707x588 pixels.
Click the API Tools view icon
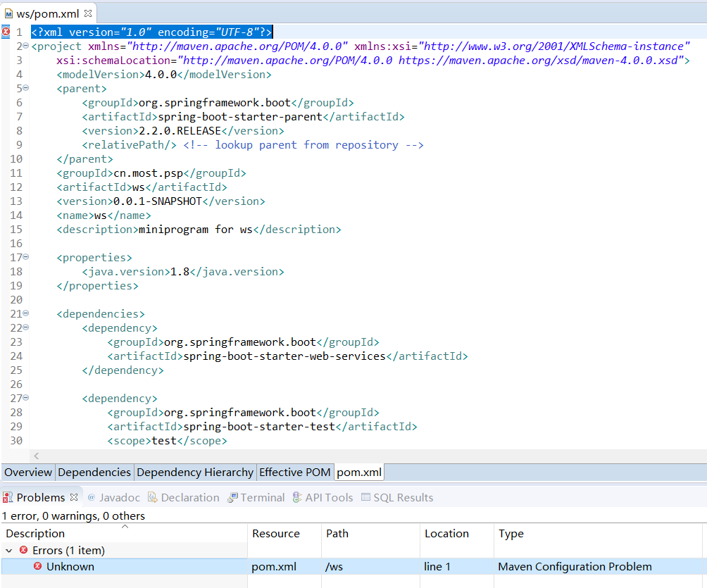point(297,497)
